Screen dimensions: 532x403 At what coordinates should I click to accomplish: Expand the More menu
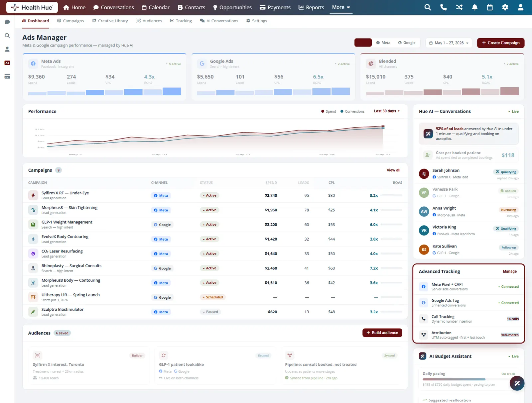pyautogui.click(x=341, y=7)
